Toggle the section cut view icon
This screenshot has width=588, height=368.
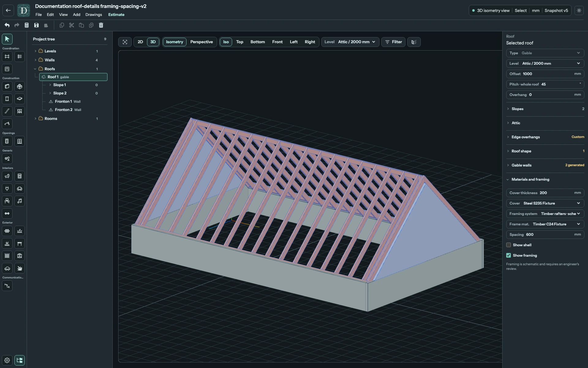pyautogui.click(x=414, y=42)
